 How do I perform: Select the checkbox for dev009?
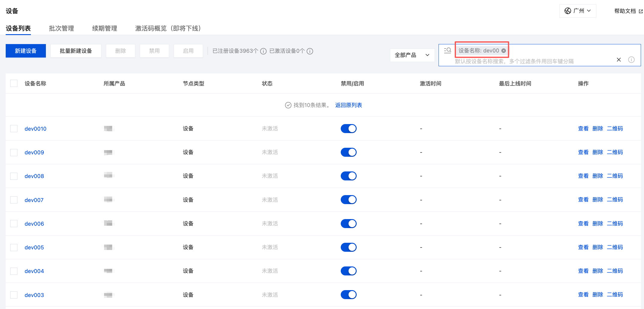tap(14, 152)
